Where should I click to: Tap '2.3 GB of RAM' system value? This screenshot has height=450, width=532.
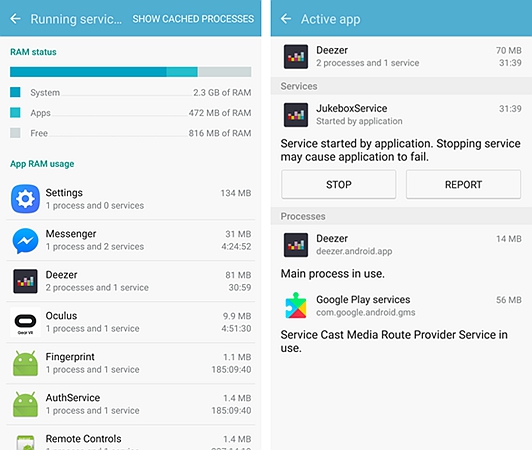(x=222, y=92)
